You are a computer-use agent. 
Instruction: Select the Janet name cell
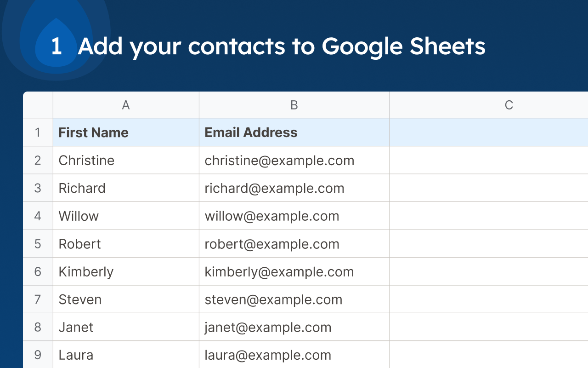click(x=126, y=327)
